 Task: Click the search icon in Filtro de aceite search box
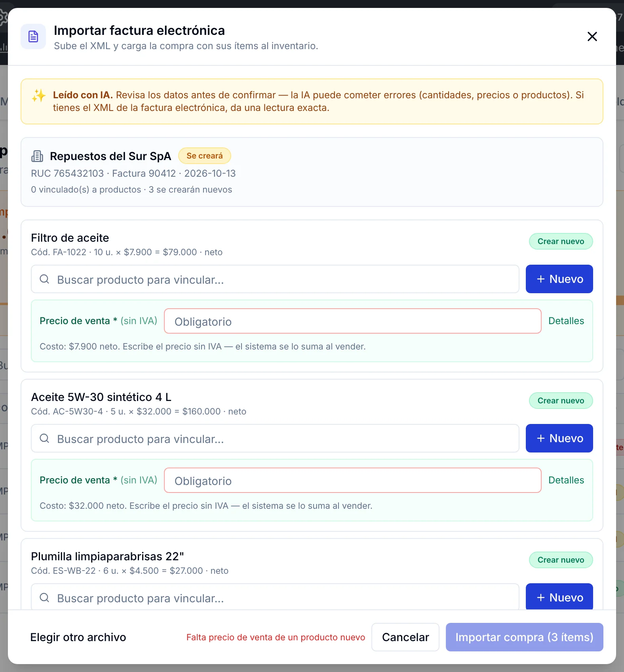tap(44, 279)
